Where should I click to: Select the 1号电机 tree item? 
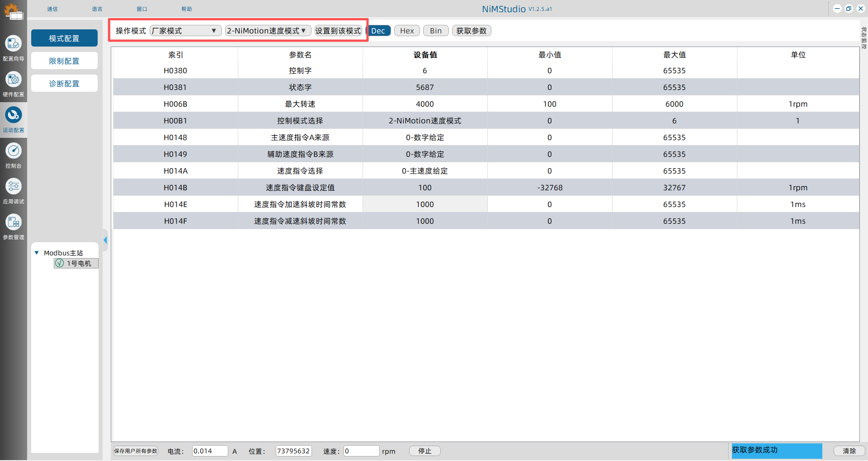pos(76,263)
